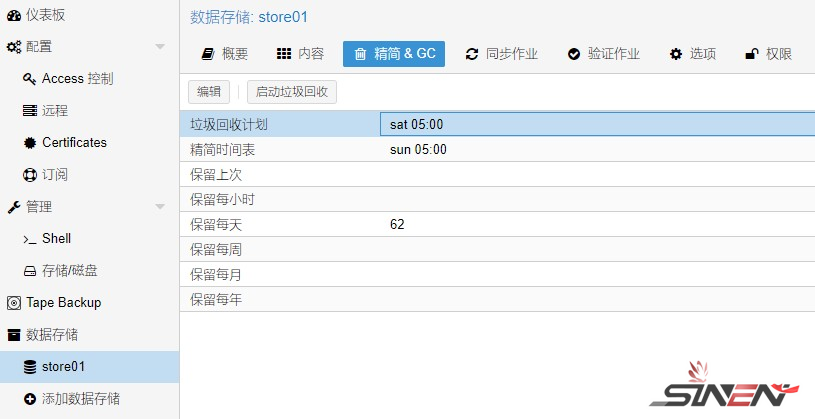Click the dashboard gauge icon
This screenshot has width=815, height=419.
[x=14, y=16]
